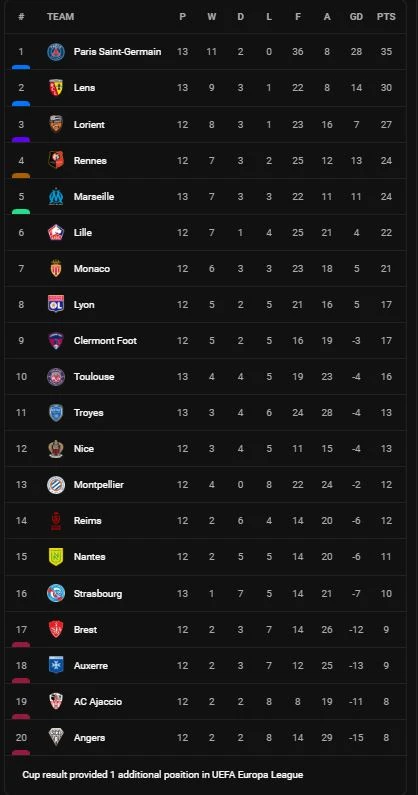
Task: Click the Lens club crest
Action: (x=56, y=88)
